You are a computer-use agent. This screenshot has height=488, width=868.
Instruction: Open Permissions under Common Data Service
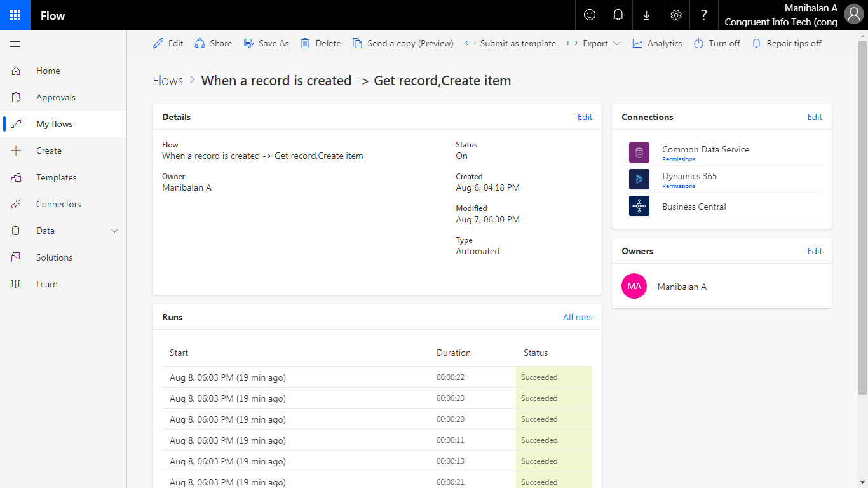[x=679, y=159]
